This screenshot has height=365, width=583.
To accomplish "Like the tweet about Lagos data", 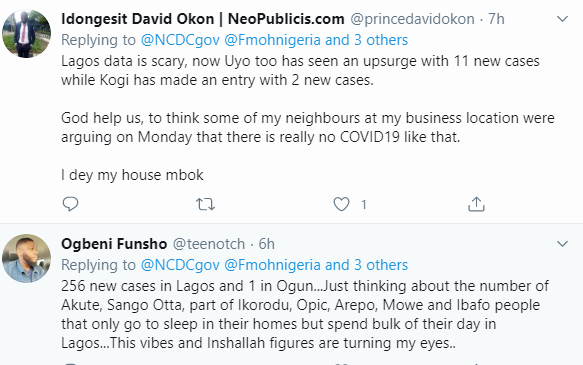I will pyautogui.click(x=341, y=204).
